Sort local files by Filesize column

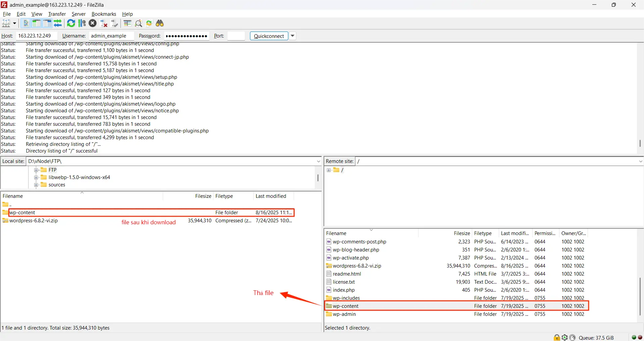pos(188,196)
